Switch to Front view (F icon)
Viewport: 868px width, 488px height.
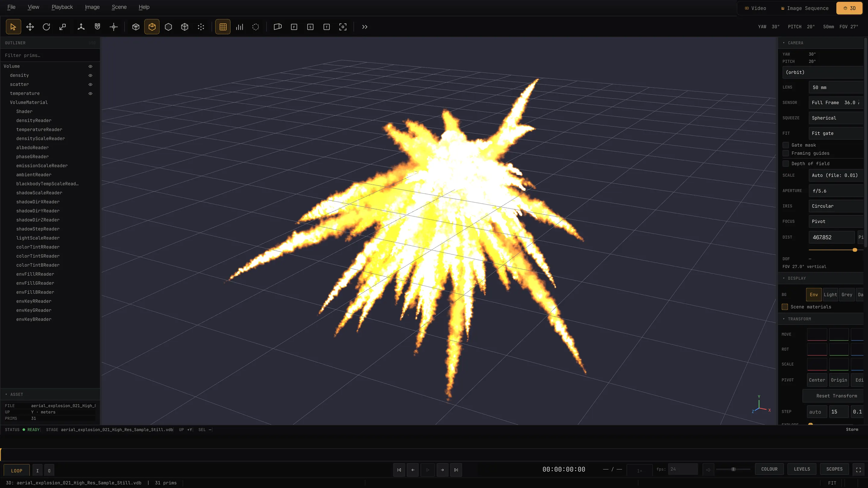pyautogui.click(x=294, y=27)
